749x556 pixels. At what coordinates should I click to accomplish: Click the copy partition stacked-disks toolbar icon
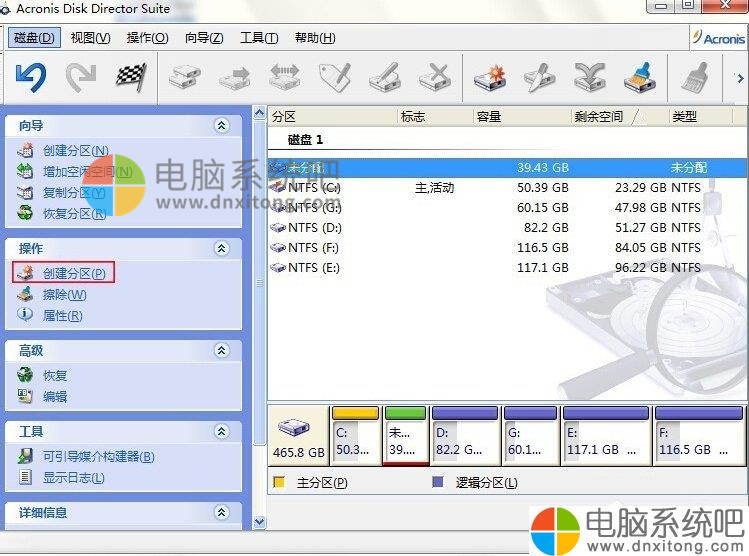point(185,78)
